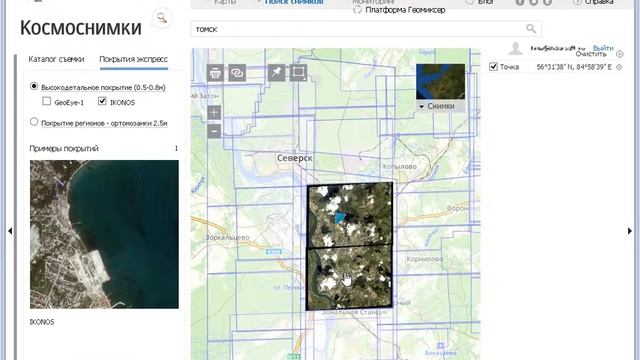Image resolution: width=640 pixels, height=360 pixels.
Task: Collapse the left panel with left arrow
Action: tap(10, 231)
